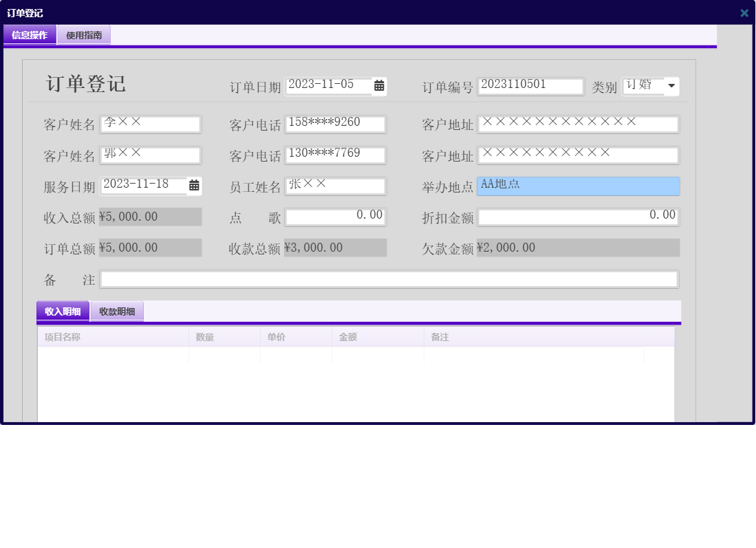The image size is (756, 548).
Task: Click the 点歌 amount field
Action: 335,217
